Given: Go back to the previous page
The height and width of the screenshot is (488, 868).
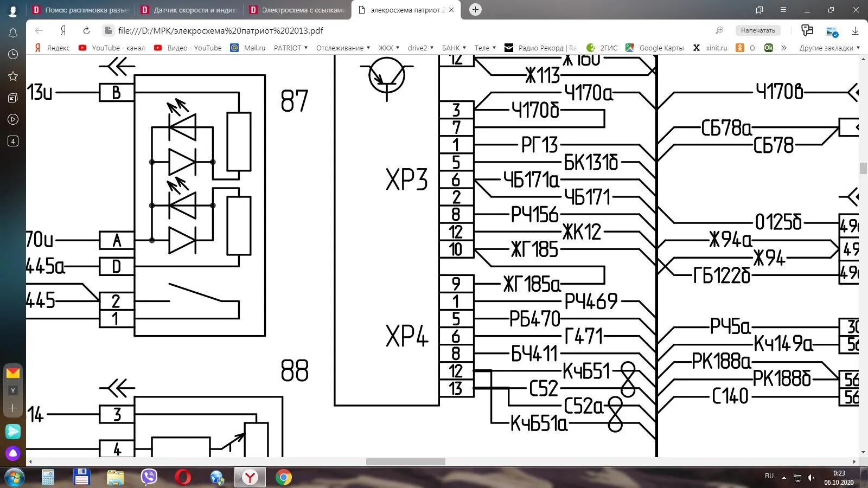Looking at the screenshot, I should point(39,30).
